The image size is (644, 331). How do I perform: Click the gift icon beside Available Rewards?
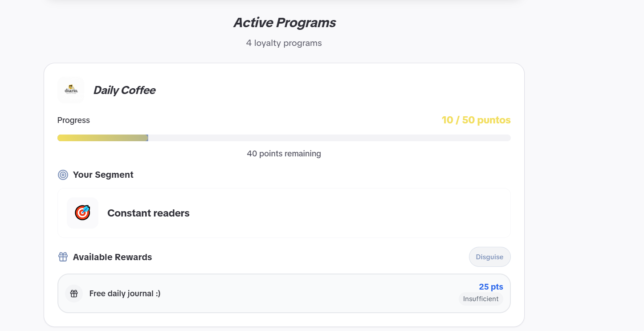click(x=62, y=257)
